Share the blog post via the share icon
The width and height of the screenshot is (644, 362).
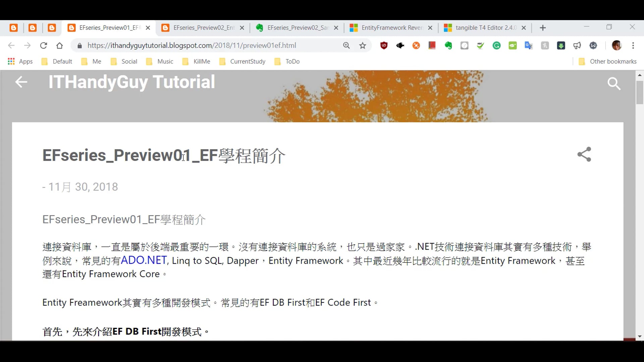[584, 155]
